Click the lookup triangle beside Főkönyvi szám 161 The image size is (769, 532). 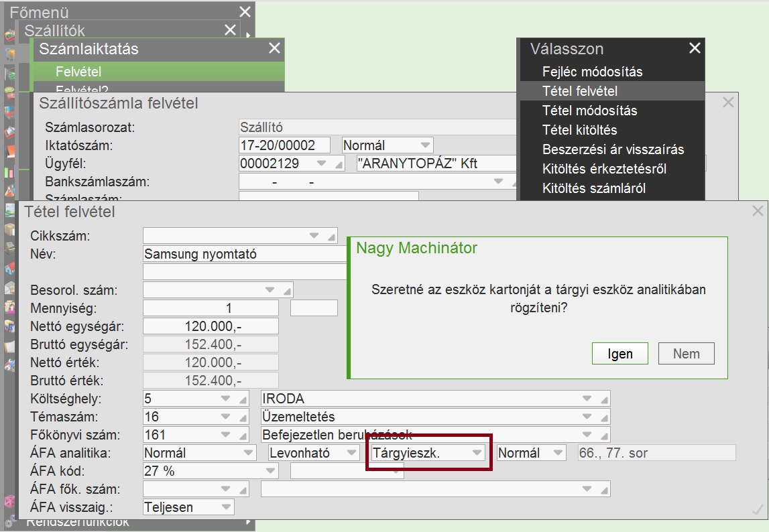click(x=243, y=436)
